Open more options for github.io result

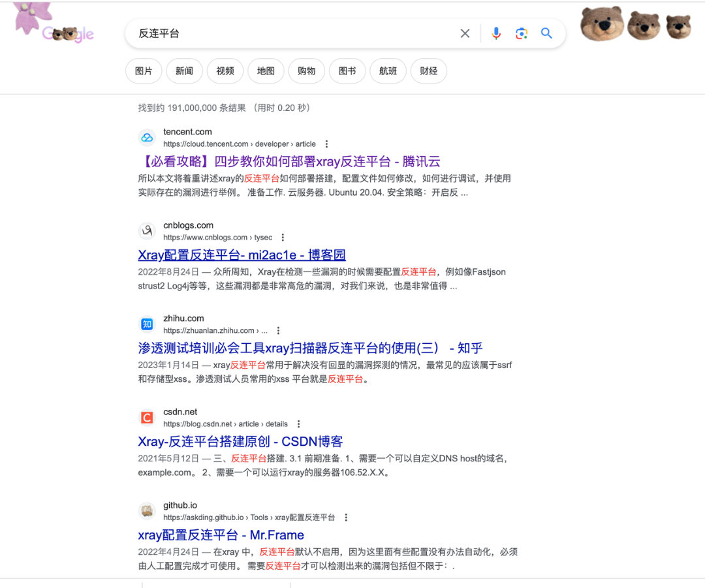coord(346,518)
